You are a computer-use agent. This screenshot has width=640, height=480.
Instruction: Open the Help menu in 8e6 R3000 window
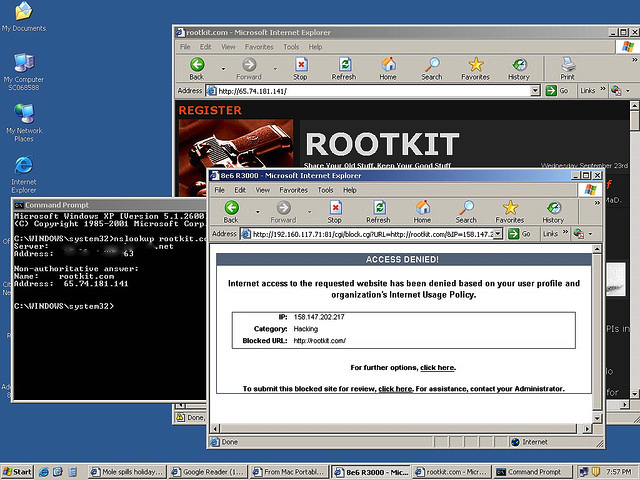(350, 190)
